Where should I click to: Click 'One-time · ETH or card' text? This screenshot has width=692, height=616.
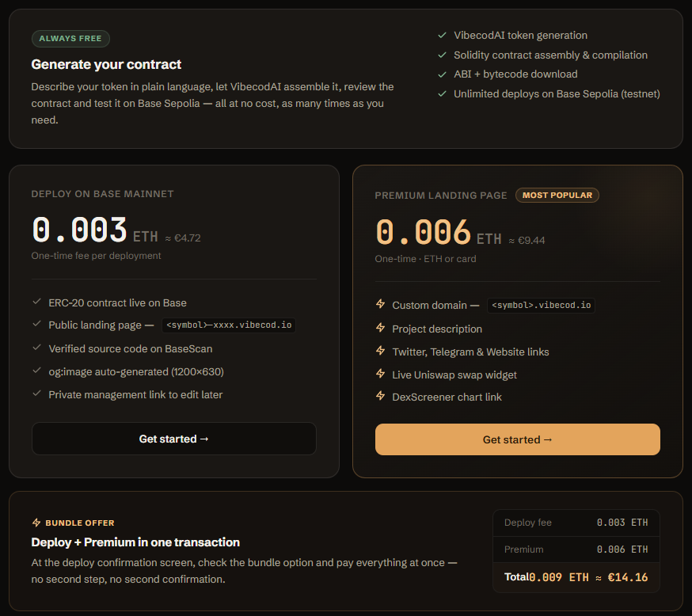coord(425,259)
